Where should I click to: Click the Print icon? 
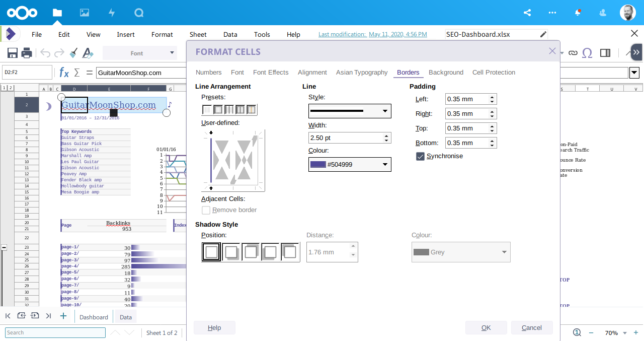click(x=27, y=53)
